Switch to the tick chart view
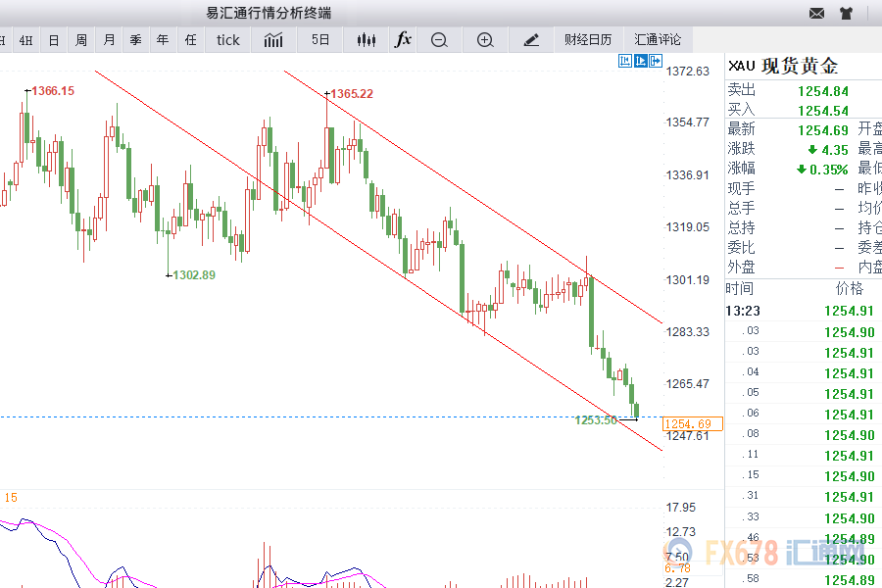Screen dimensions: 882x588 (x=227, y=40)
